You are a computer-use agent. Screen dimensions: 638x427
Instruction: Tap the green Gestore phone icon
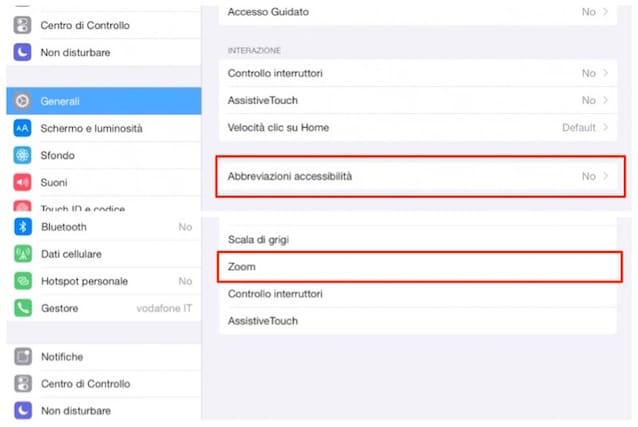[23, 308]
